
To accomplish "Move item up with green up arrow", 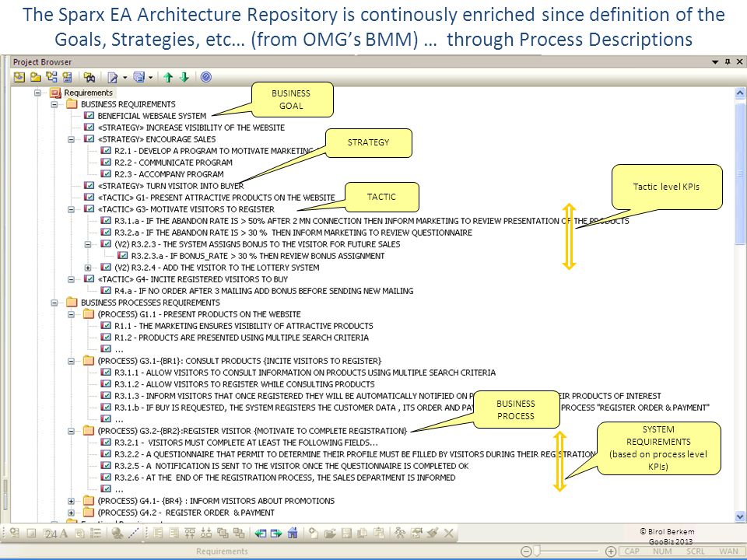I will coord(168,77).
